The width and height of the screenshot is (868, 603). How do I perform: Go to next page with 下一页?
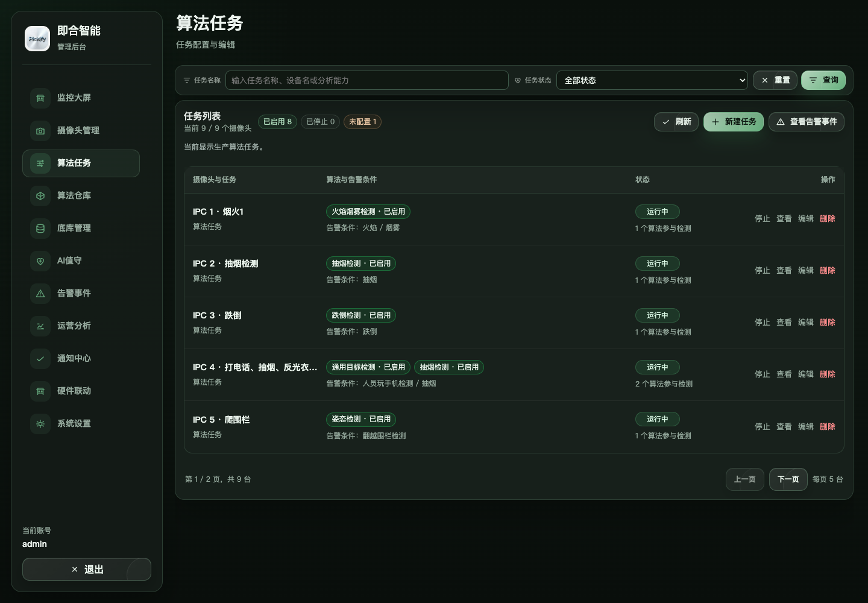click(788, 479)
